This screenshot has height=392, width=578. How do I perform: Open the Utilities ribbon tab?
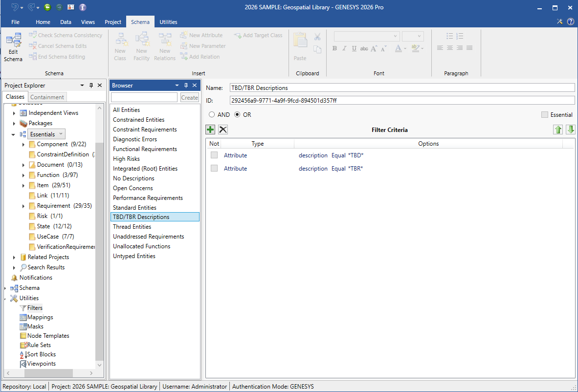point(168,22)
